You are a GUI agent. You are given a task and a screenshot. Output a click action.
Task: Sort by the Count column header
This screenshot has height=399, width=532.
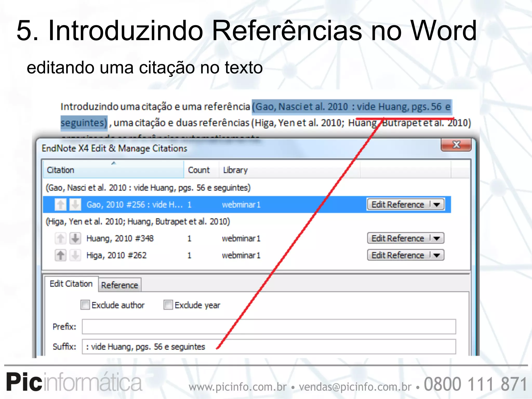click(201, 170)
